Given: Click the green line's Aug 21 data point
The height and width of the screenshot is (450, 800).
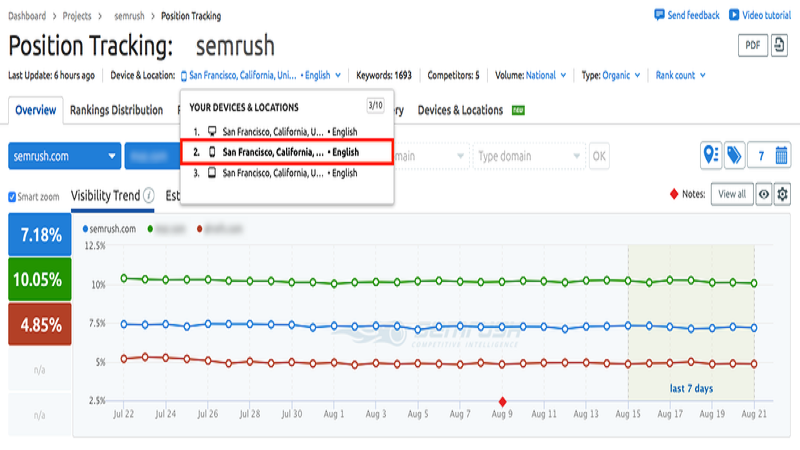Looking at the screenshot, I should (754, 283).
